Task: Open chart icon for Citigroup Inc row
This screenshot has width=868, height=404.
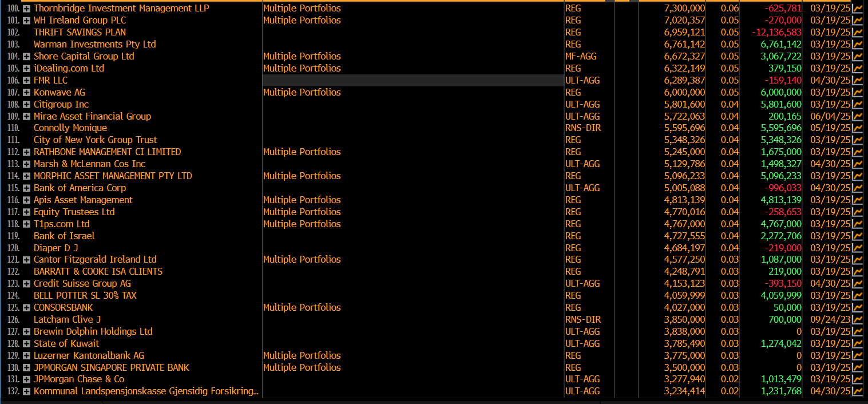Action: click(x=857, y=104)
